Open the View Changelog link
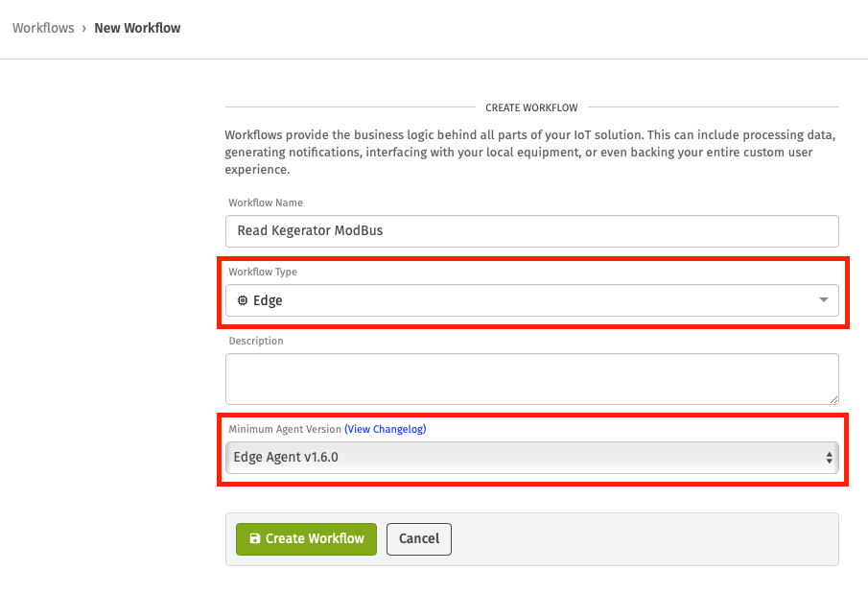The height and width of the screenshot is (594, 868). 386,429
